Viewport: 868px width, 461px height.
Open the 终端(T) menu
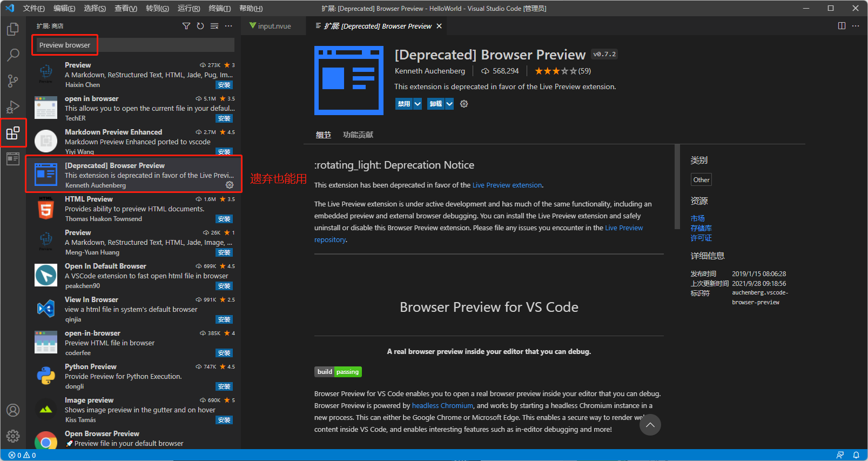tap(220, 8)
